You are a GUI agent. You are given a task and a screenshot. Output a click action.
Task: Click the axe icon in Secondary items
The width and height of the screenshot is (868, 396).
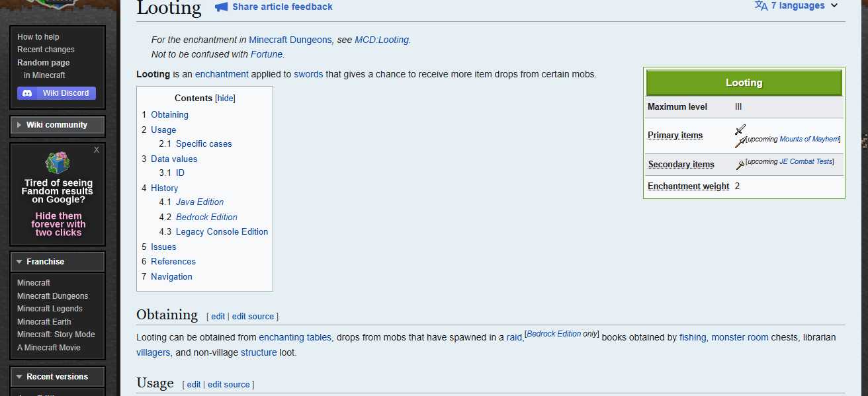[740, 165]
